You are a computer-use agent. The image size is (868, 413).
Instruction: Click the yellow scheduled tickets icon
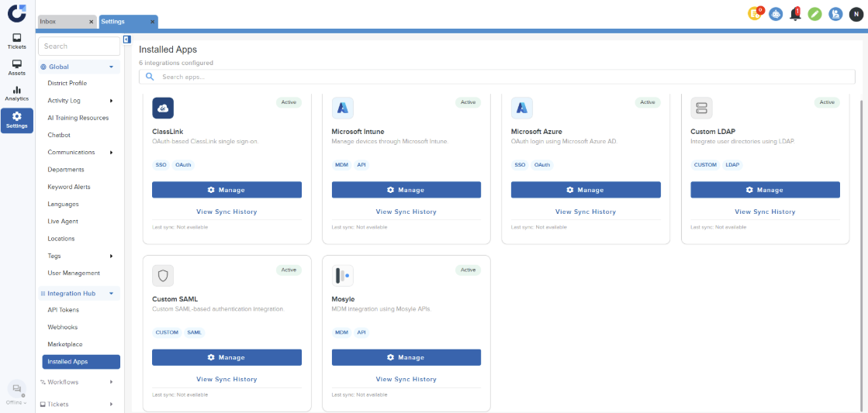(755, 14)
